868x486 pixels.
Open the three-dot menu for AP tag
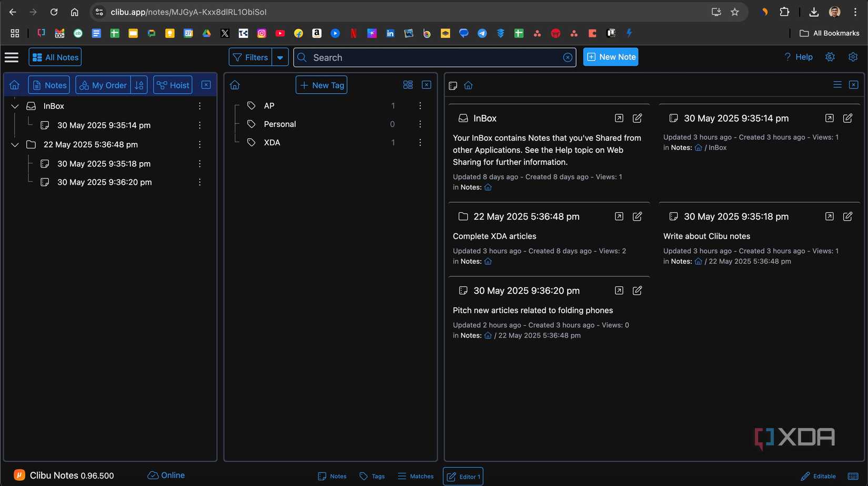point(420,106)
